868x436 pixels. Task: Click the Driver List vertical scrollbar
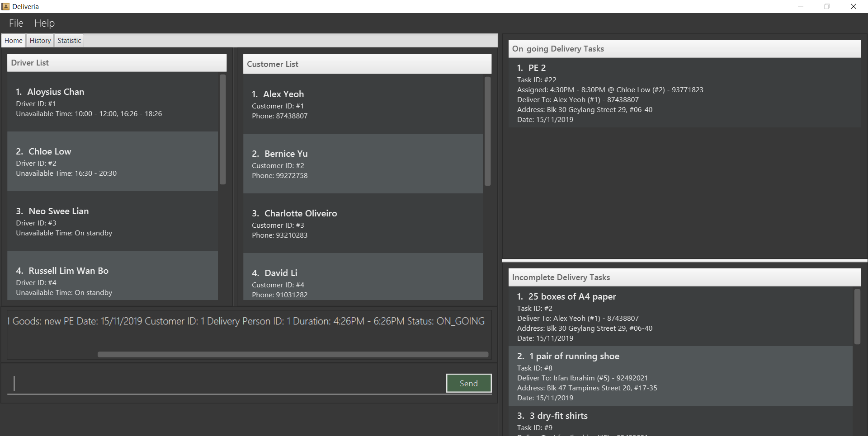222,130
